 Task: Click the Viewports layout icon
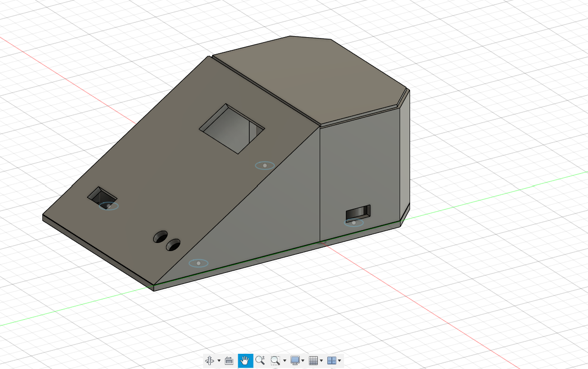coord(332,360)
